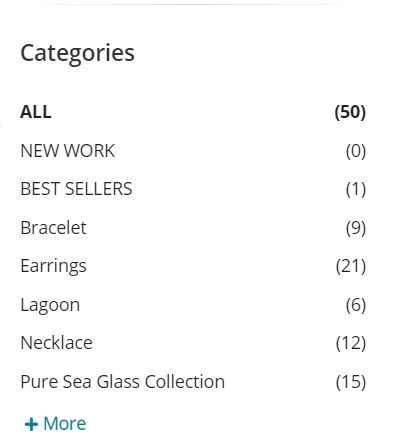Screen dimensions: 413x446
Task: Click the (6) count for Lagoon
Action: (x=356, y=305)
